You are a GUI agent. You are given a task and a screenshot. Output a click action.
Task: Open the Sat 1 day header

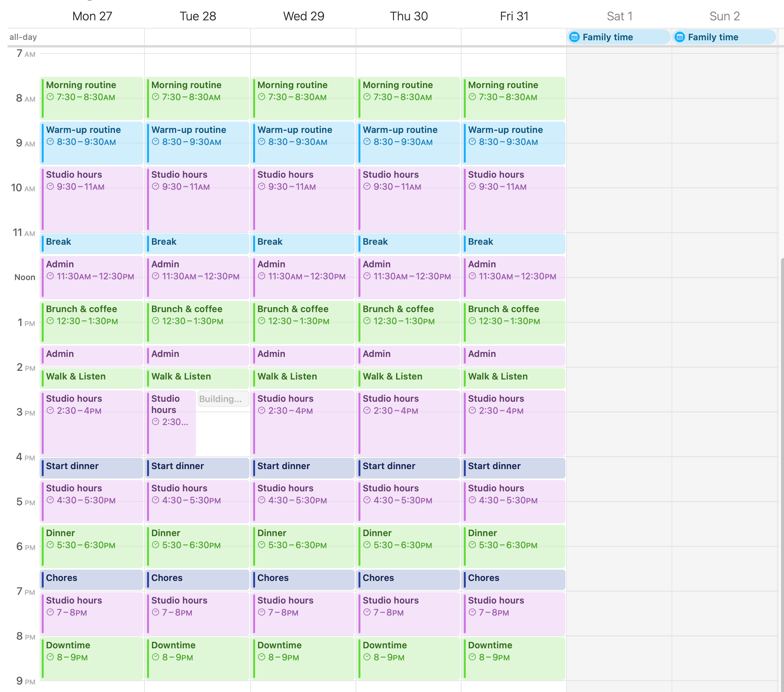(x=619, y=16)
